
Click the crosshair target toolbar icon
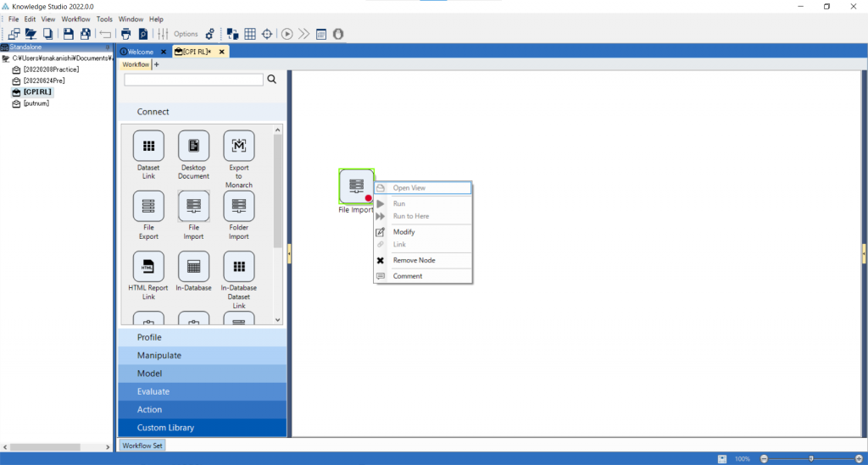pos(267,34)
